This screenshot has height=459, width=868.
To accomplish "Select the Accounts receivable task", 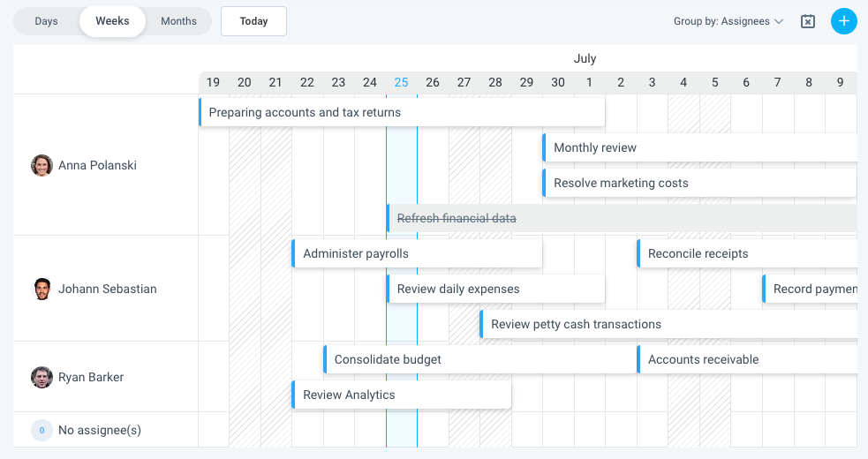I will pos(747,359).
